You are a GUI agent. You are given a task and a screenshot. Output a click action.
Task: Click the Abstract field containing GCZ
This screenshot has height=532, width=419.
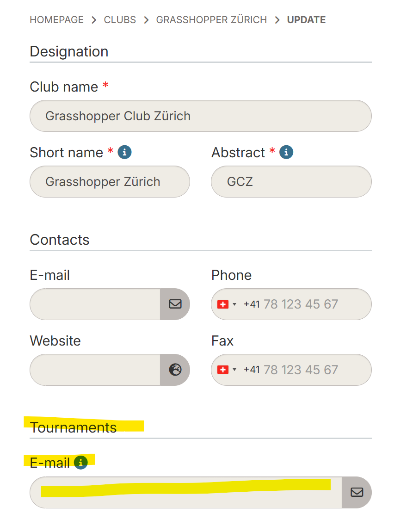tap(291, 181)
